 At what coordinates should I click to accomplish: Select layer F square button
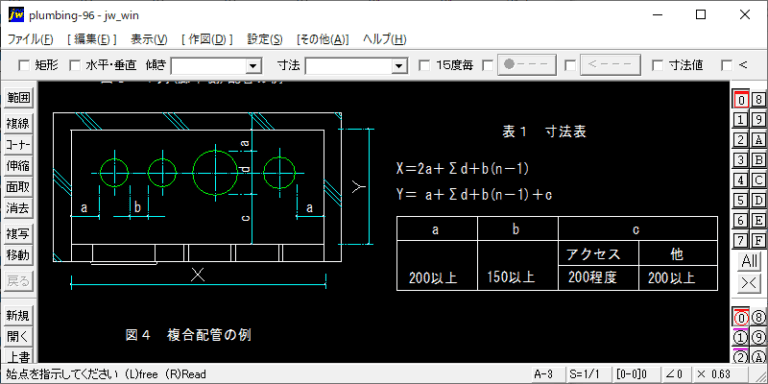coord(759,240)
